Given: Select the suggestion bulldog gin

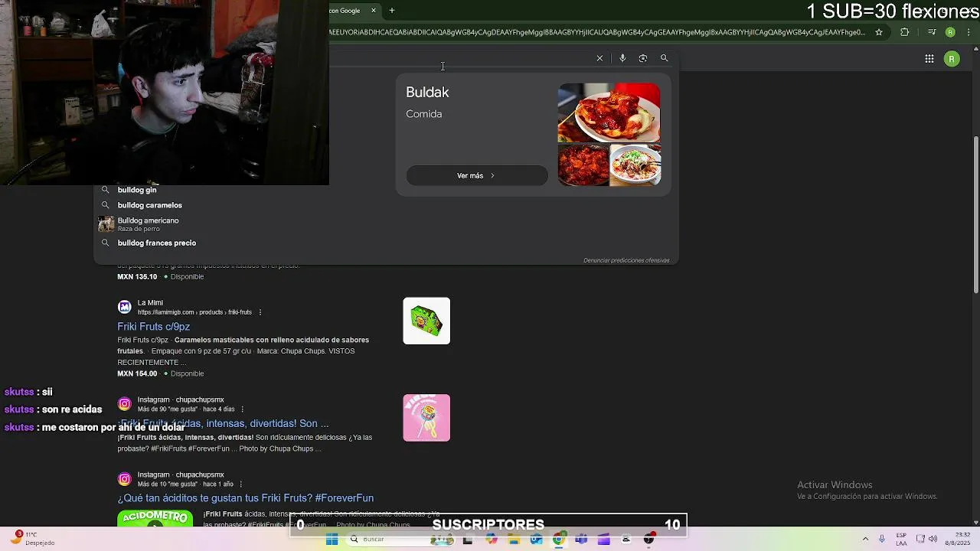Looking at the screenshot, I should point(137,190).
